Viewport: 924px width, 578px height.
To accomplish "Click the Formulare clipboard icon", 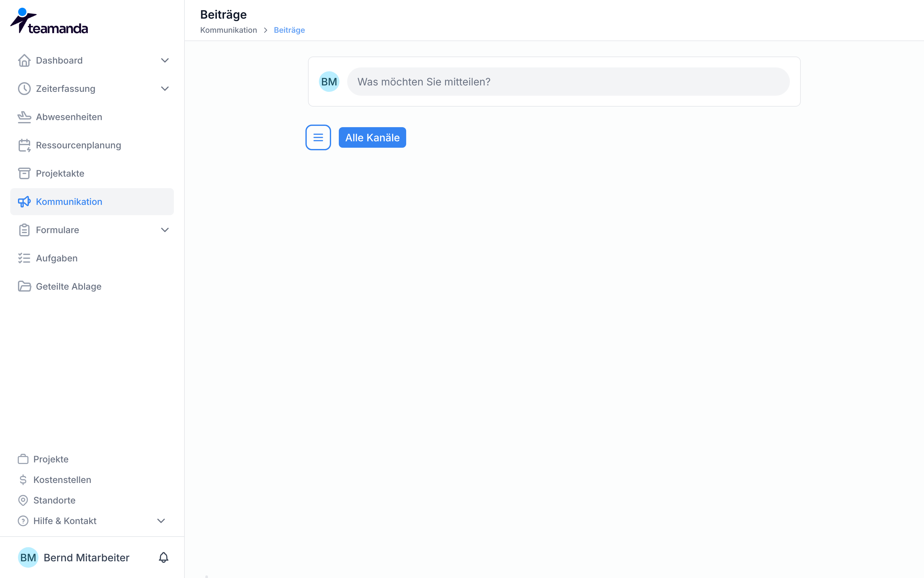I will pos(24,230).
